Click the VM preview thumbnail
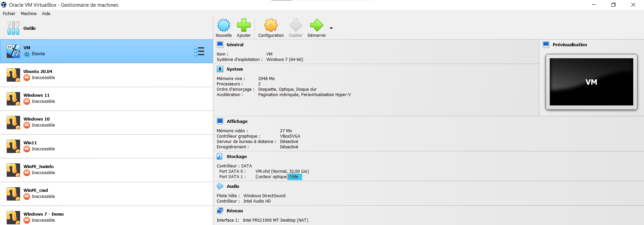The width and height of the screenshot is (644, 225). pyautogui.click(x=591, y=82)
